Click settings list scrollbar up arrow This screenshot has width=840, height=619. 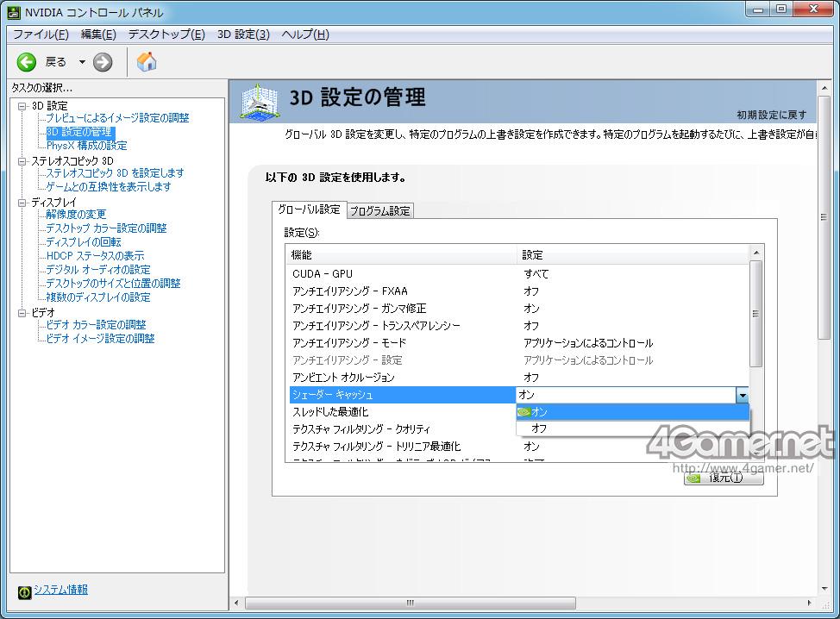[755, 253]
